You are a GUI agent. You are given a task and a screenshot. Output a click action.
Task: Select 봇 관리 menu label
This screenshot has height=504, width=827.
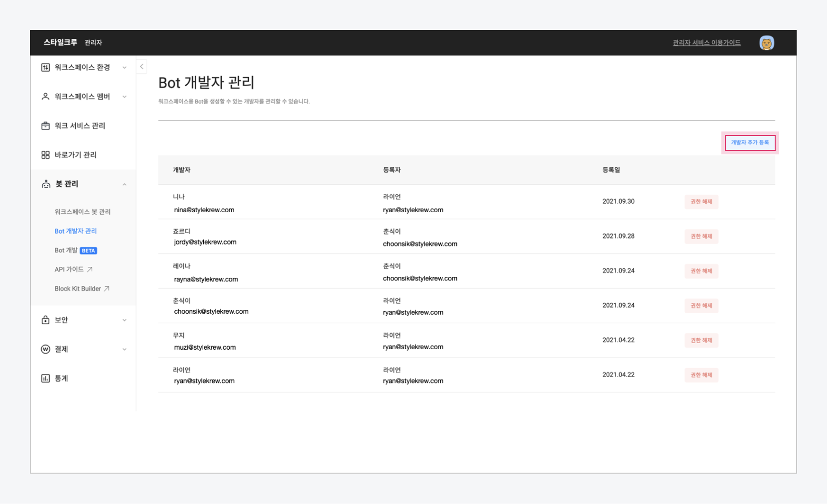click(67, 184)
